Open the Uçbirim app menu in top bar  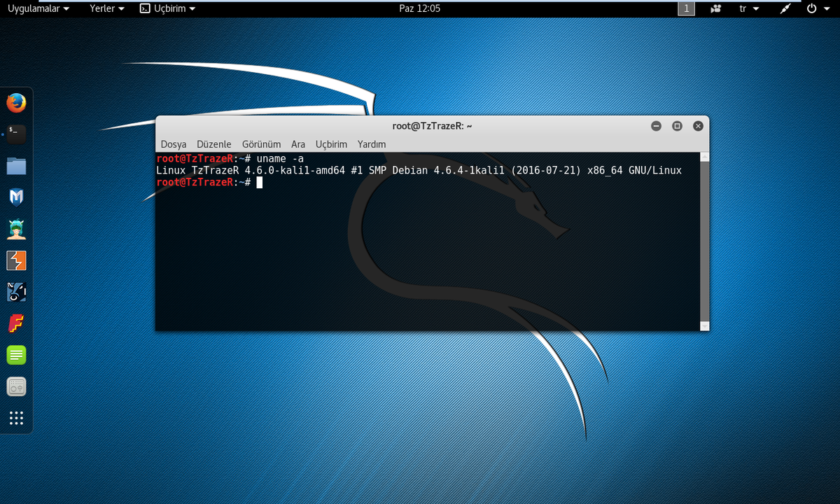168,8
